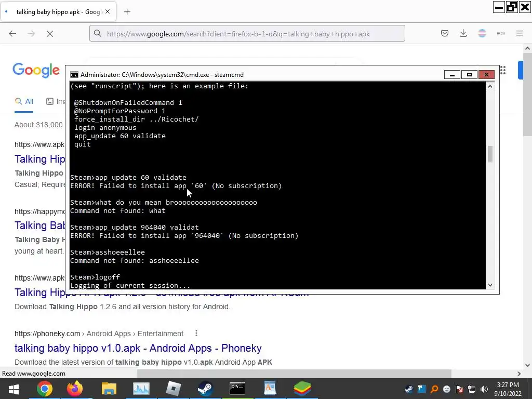Click the extension icon beside the menu button
This screenshot has width=532, height=399.
tap(501, 33)
